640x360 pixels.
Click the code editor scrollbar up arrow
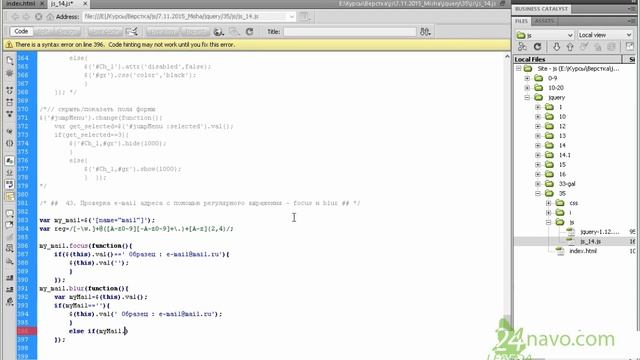pyautogui.click(x=507, y=56)
